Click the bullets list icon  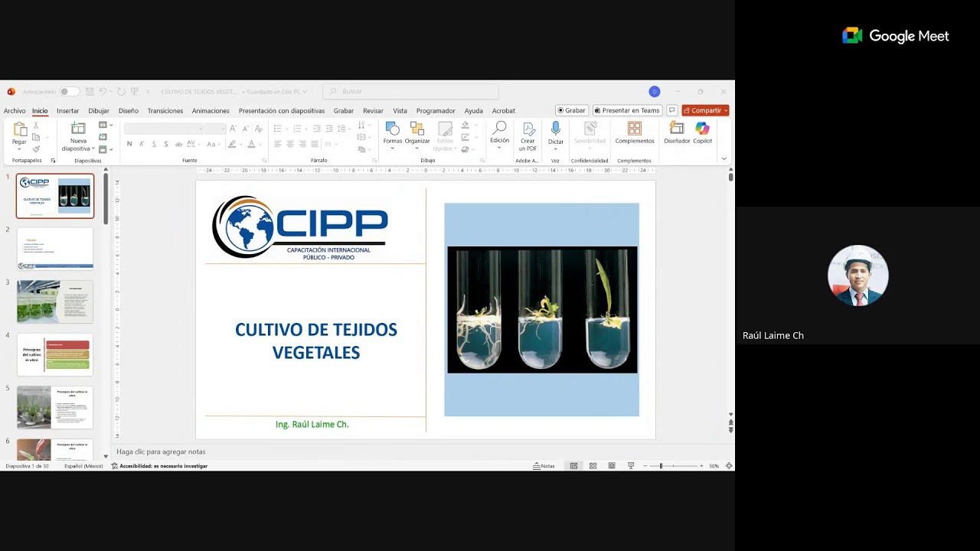pyautogui.click(x=277, y=129)
